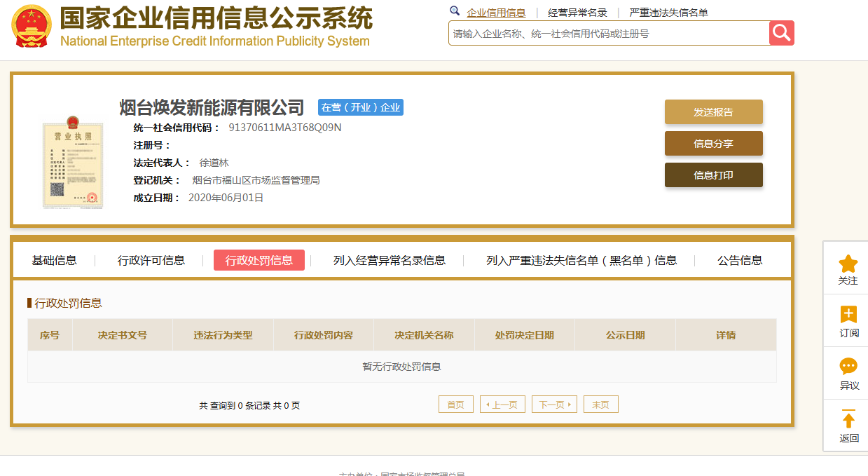Click the 处罚决定日期 column header

(525, 335)
